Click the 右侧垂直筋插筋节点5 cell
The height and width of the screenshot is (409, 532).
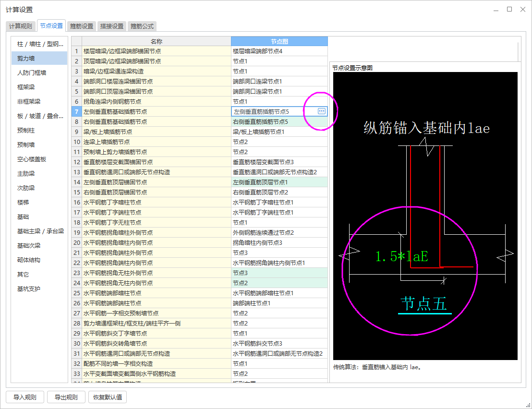[279, 122]
